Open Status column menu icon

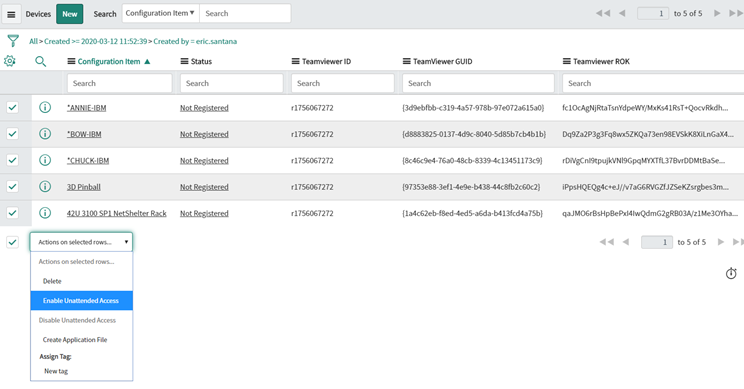(x=185, y=61)
